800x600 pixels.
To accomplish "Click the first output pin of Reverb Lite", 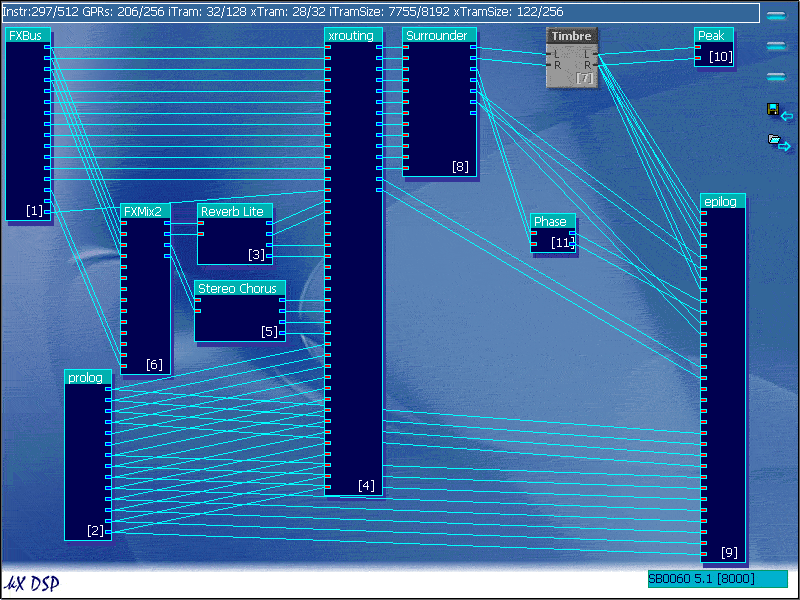I will point(269,223).
